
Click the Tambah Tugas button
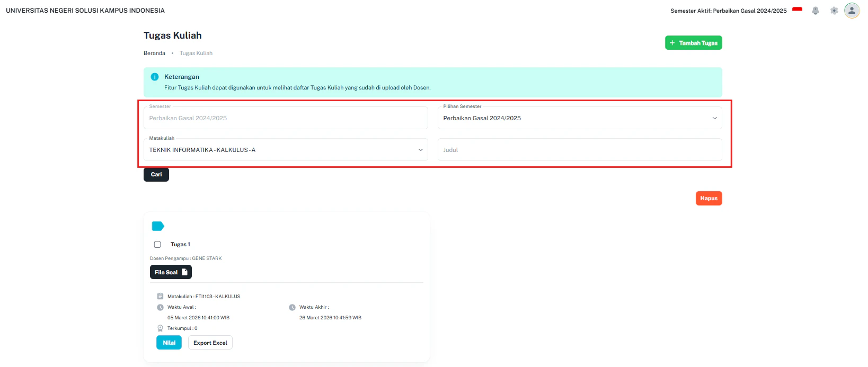[694, 43]
